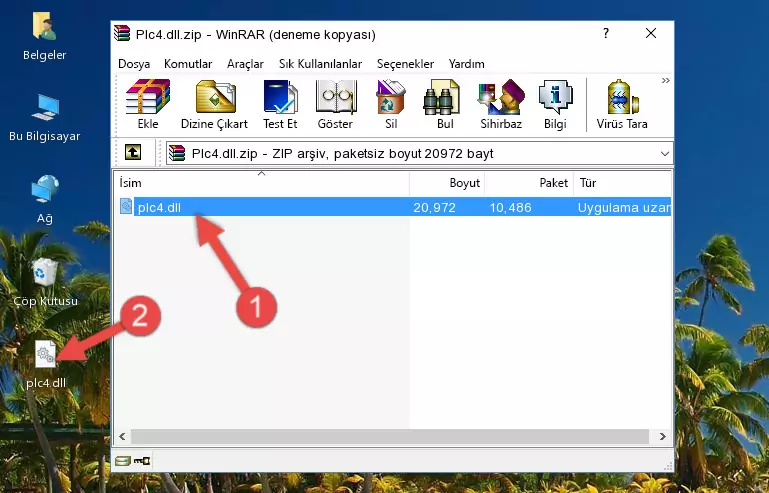The width and height of the screenshot is (769, 493).
Task: Click the plc4.dll file icon in list
Action: tap(126, 207)
